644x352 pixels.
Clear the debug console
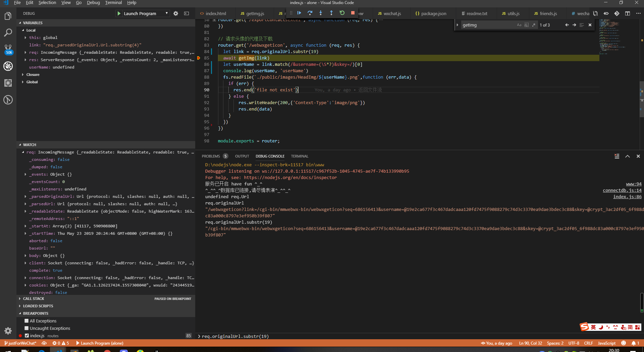tap(617, 156)
